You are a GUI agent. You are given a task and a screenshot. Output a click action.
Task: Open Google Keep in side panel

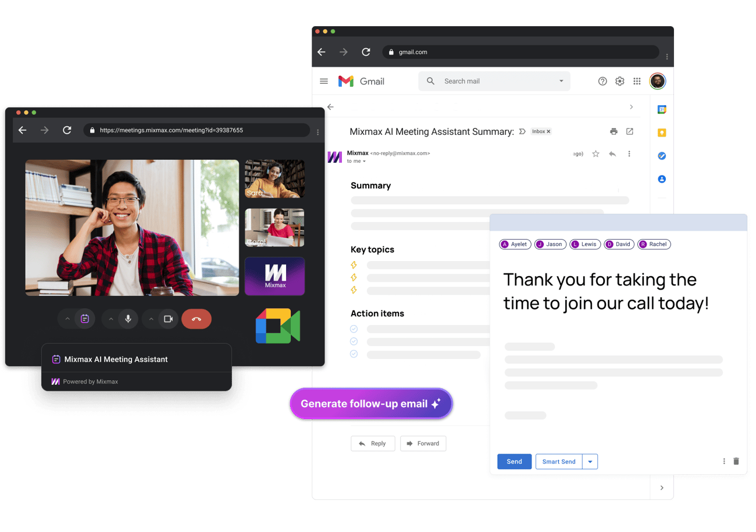coord(662,133)
